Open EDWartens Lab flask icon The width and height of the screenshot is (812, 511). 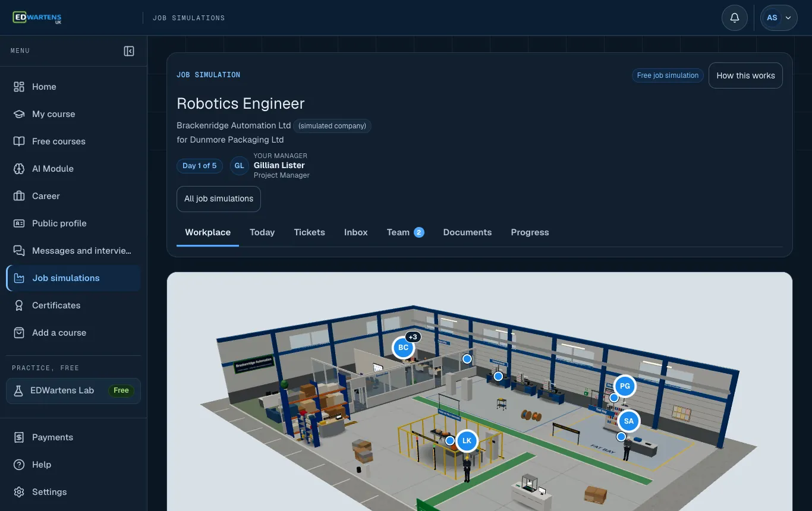18,390
